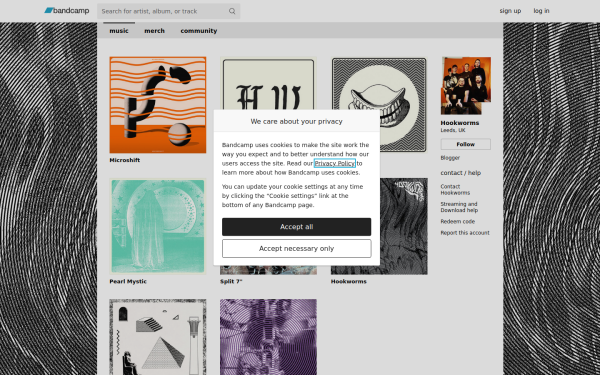
Task: Click the Bandcamp logo
Action: pos(67,11)
